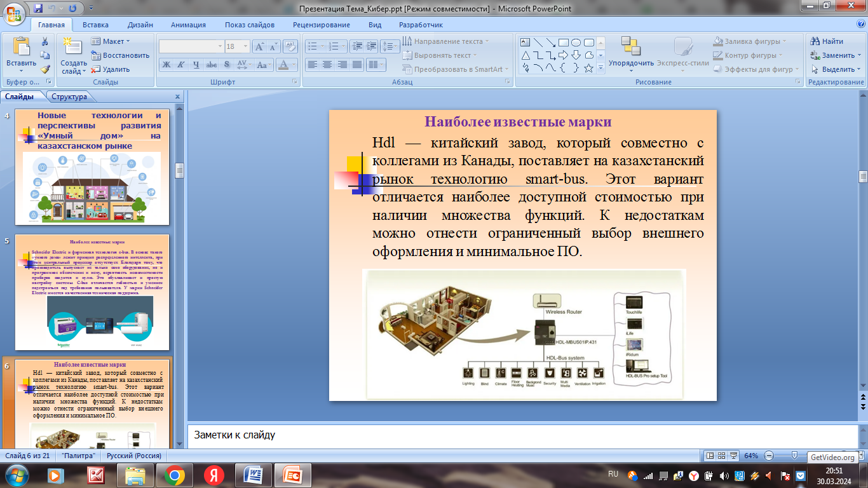Screen dimensions: 868x488
Task: Select the Format Painter brush icon
Action: (45, 69)
